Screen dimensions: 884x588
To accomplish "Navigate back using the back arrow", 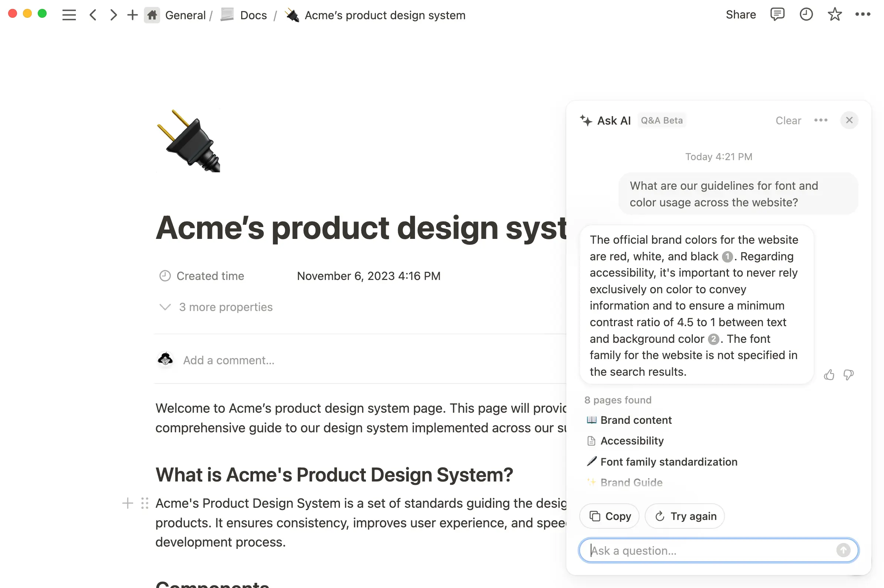I will tap(93, 15).
